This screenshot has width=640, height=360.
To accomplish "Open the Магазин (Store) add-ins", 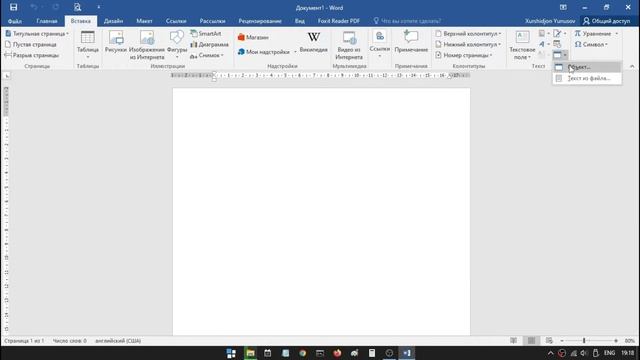I will click(253, 37).
